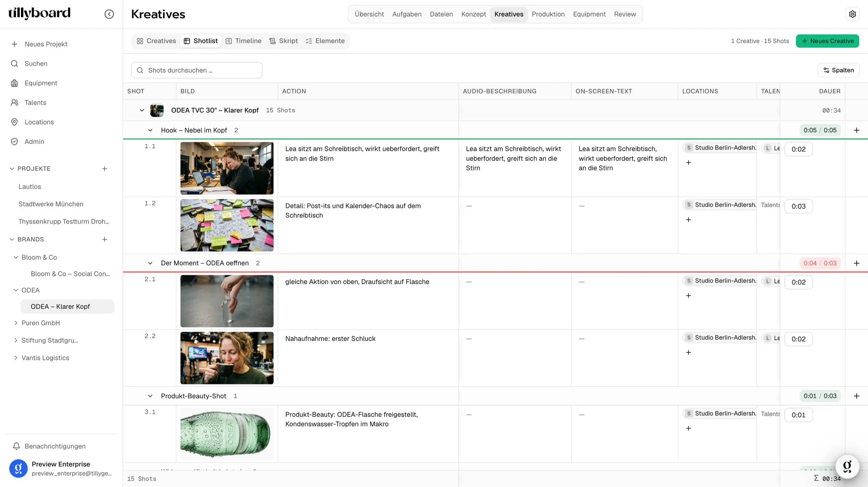
Task: Open Talents from the sidebar
Action: [35, 102]
